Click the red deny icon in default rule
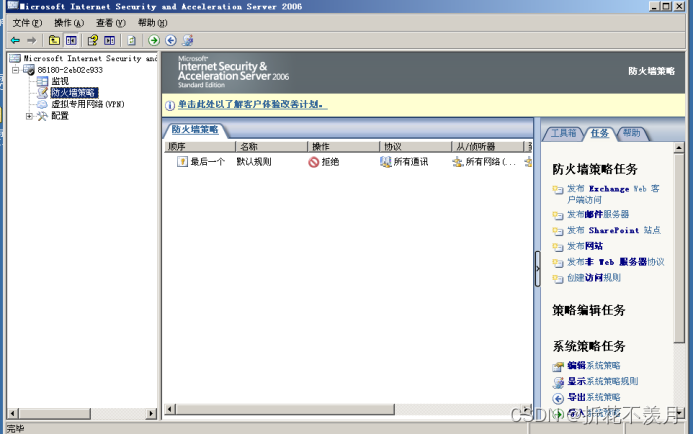This screenshot has height=435, width=693. coord(314,162)
